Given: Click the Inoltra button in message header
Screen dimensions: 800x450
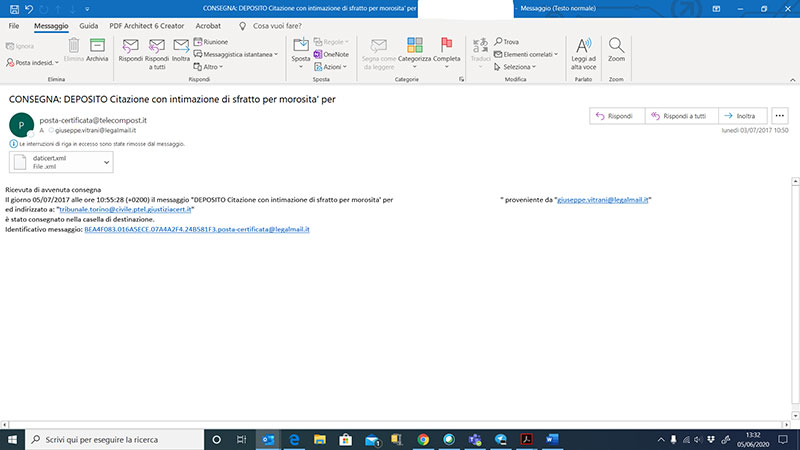Looking at the screenshot, I should point(742,116).
